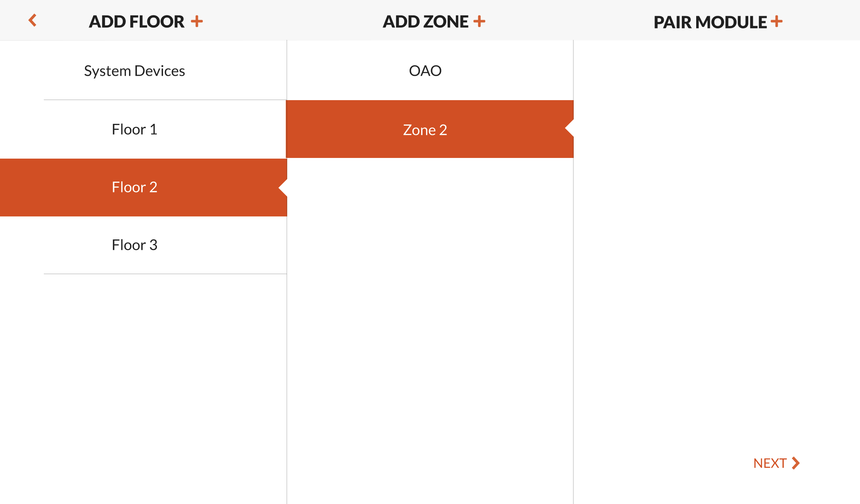Select the highlighted Zone 2 row
Image resolution: width=860 pixels, height=504 pixels.
click(x=430, y=129)
